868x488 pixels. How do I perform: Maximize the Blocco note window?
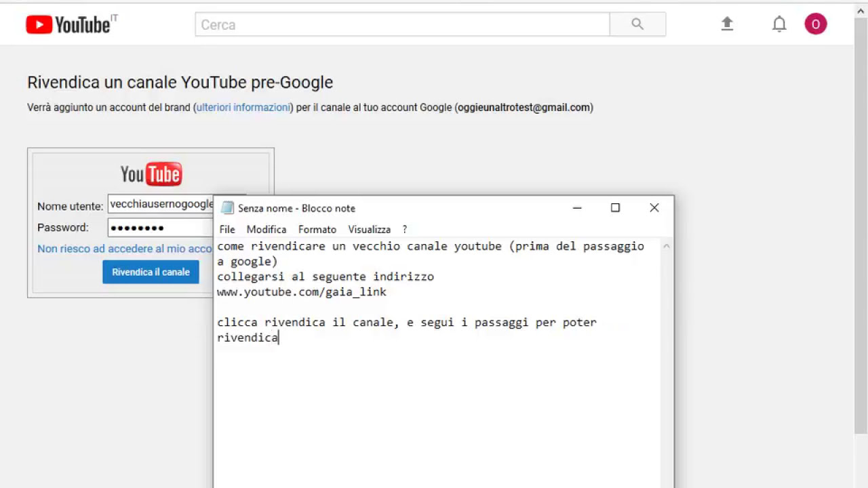point(616,208)
